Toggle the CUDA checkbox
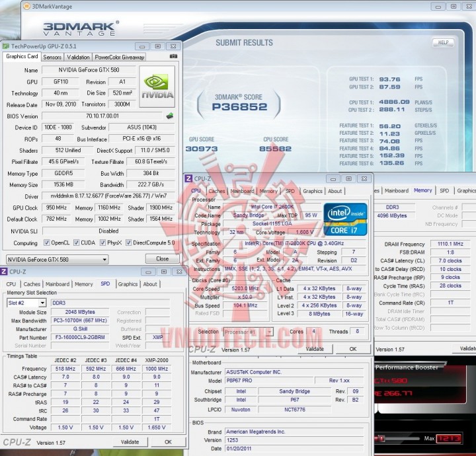 (x=76, y=243)
